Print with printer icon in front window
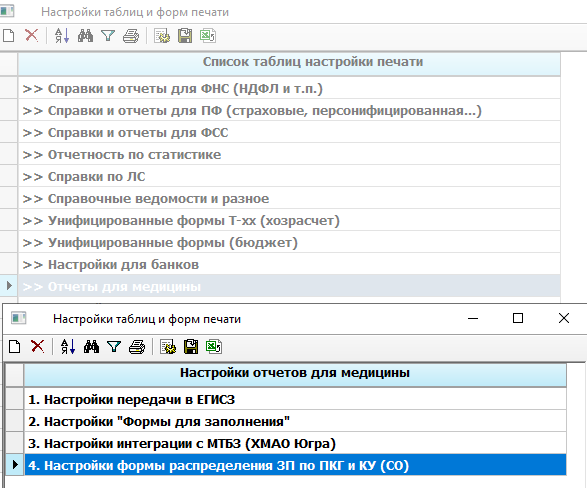This screenshot has height=488, width=587. [137, 347]
